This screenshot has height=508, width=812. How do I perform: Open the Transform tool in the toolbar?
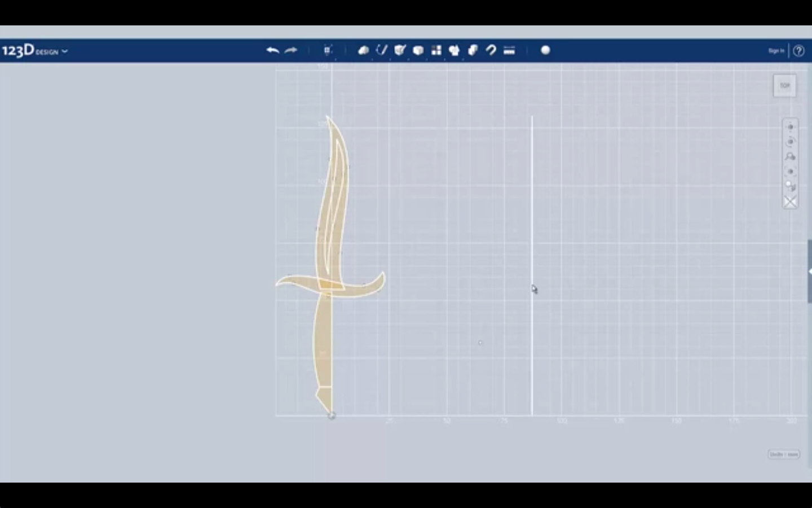click(x=328, y=50)
